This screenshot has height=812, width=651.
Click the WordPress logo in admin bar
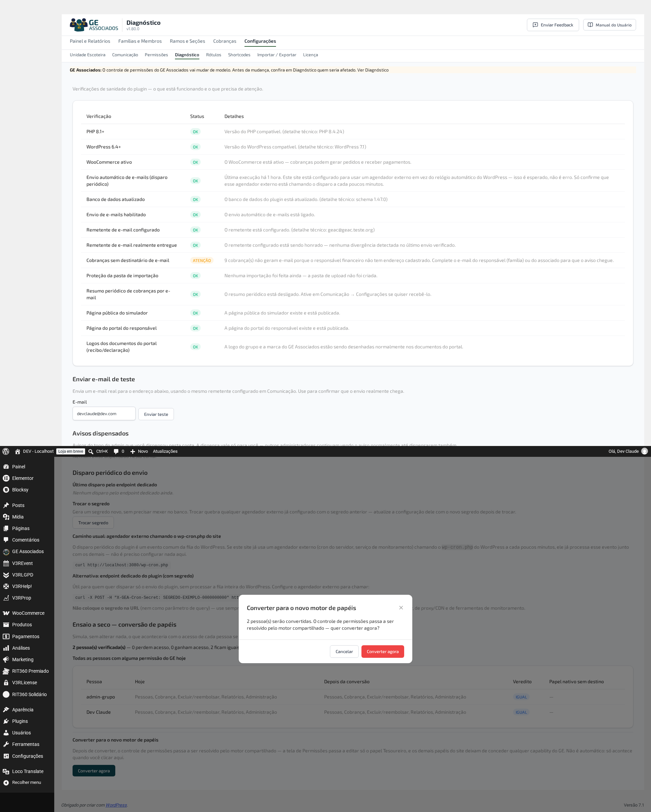(x=6, y=451)
